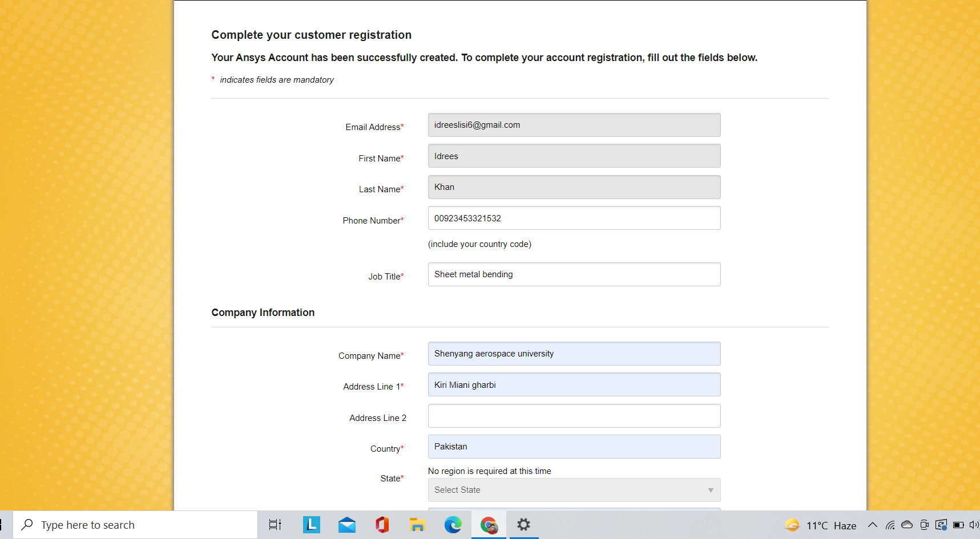Click the Google Chrome taskbar icon
The height and width of the screenshot is (539, 980).
(x=489, y=525)
